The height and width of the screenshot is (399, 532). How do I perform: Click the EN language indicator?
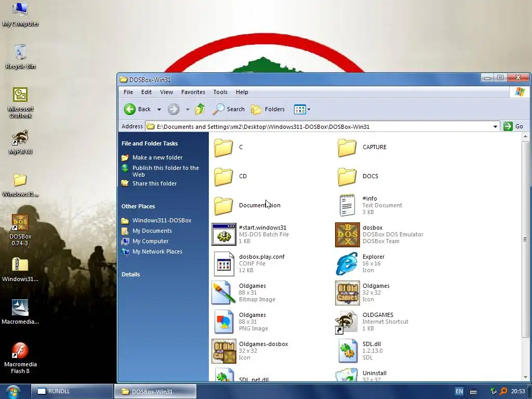(459, 391)
